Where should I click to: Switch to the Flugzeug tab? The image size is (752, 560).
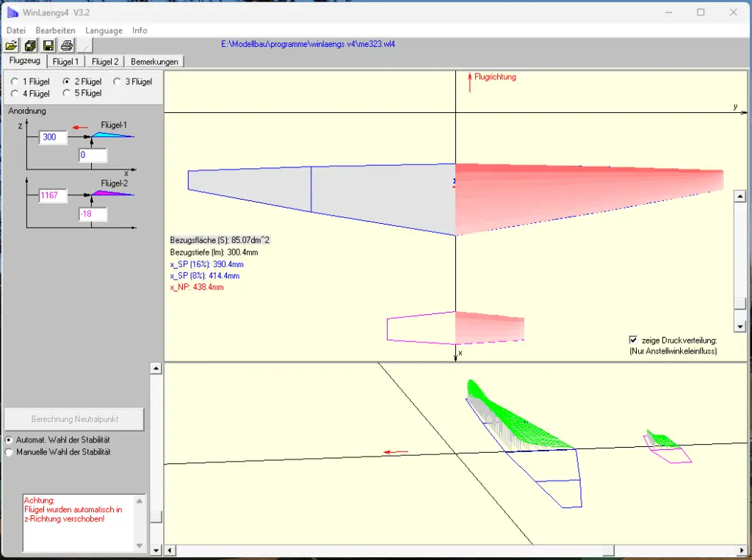[x=24, y=60]
